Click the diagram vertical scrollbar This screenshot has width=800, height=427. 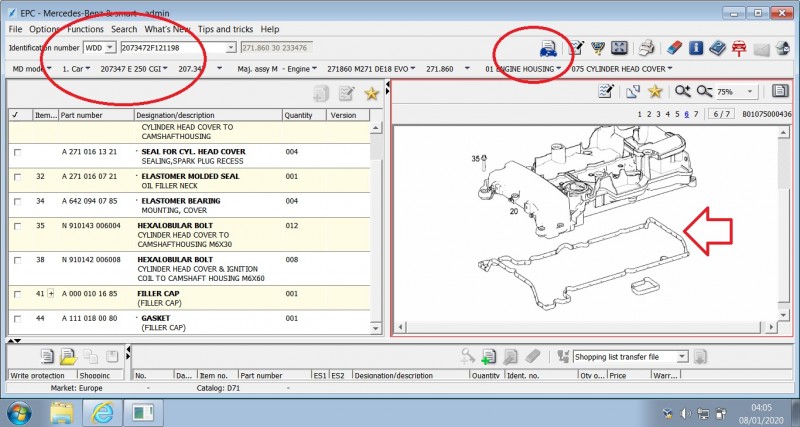[784, 223]
